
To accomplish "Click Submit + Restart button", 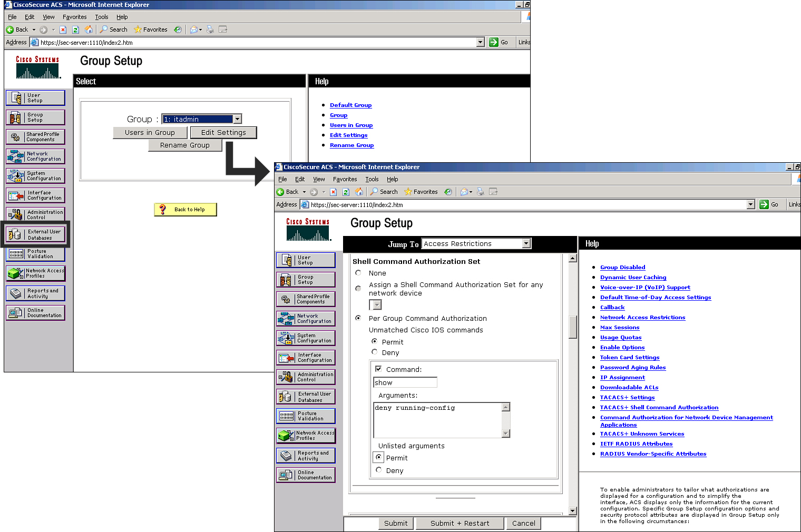I will [x=460, y=523].
